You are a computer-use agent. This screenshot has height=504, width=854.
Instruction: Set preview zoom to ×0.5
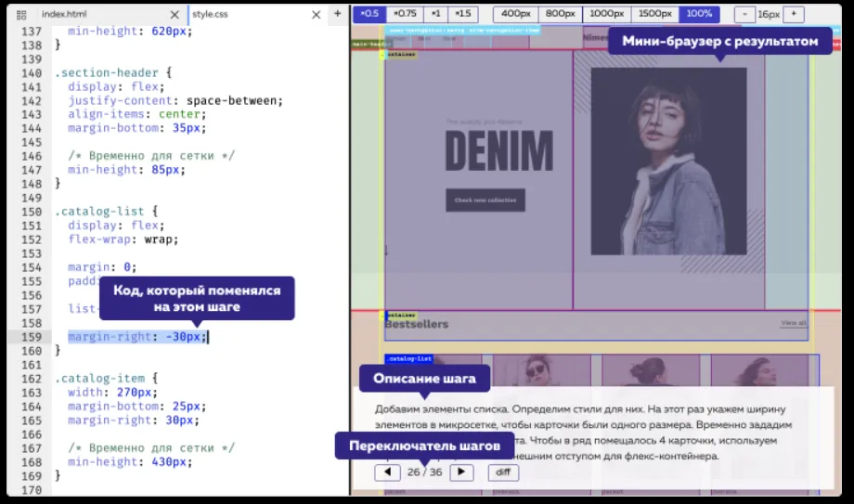pos(369,14)
